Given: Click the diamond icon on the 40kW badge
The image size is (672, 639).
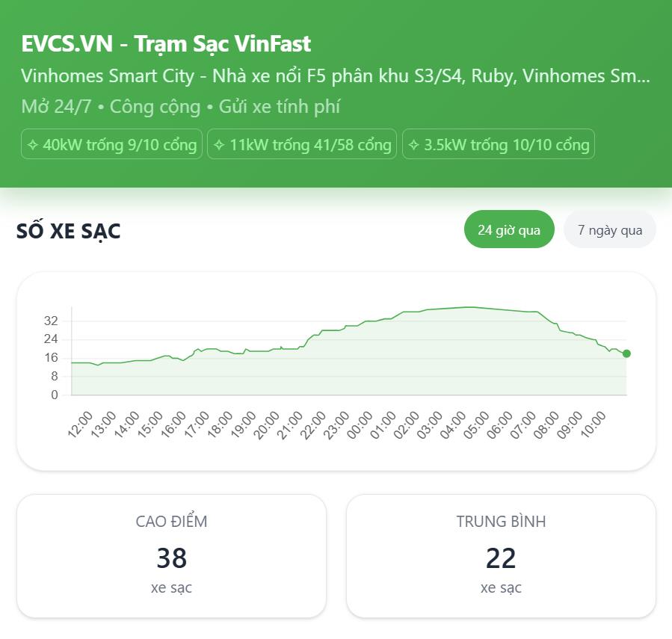Looking at the screenshot, I should (x=33, y=144).
